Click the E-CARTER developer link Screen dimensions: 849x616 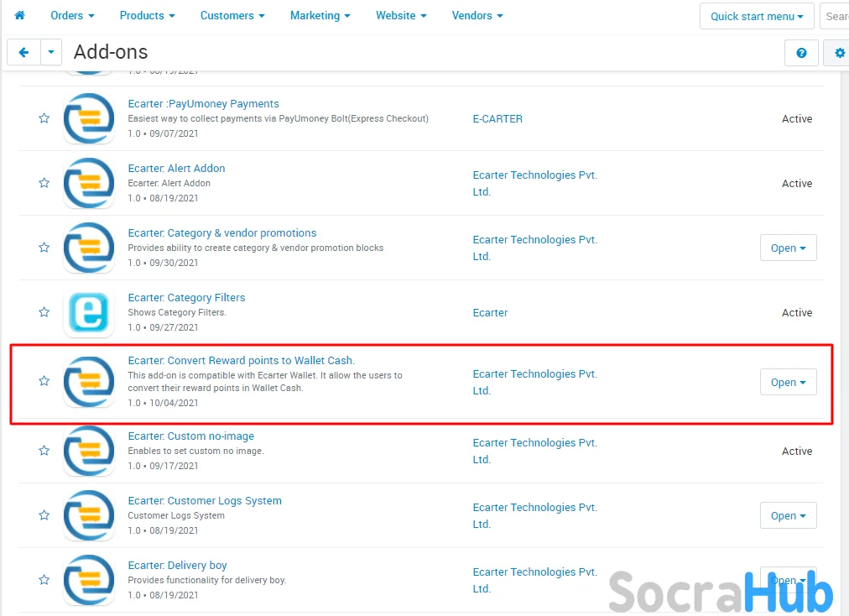497,118
